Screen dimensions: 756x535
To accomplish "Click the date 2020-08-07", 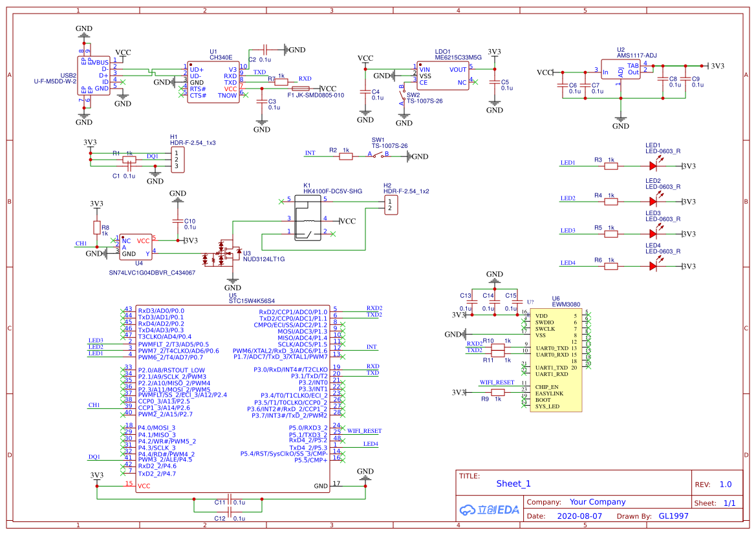I will tap(579, 516).
